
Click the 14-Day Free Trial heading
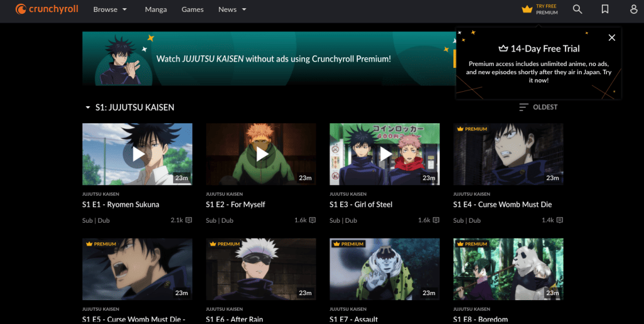(x=539, y=48)
